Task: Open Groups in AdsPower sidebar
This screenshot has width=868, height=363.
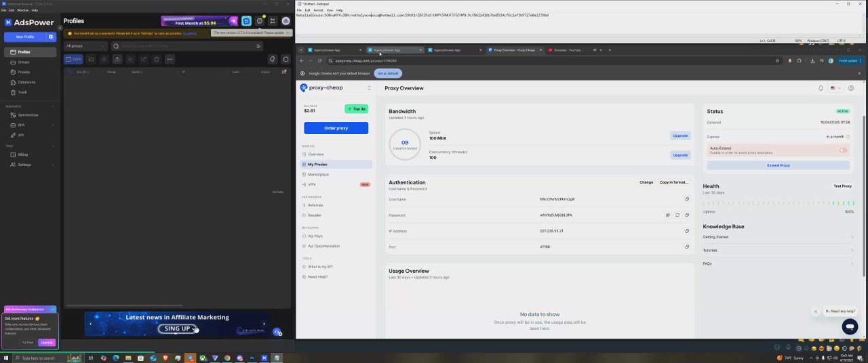Action: (30, 62)
